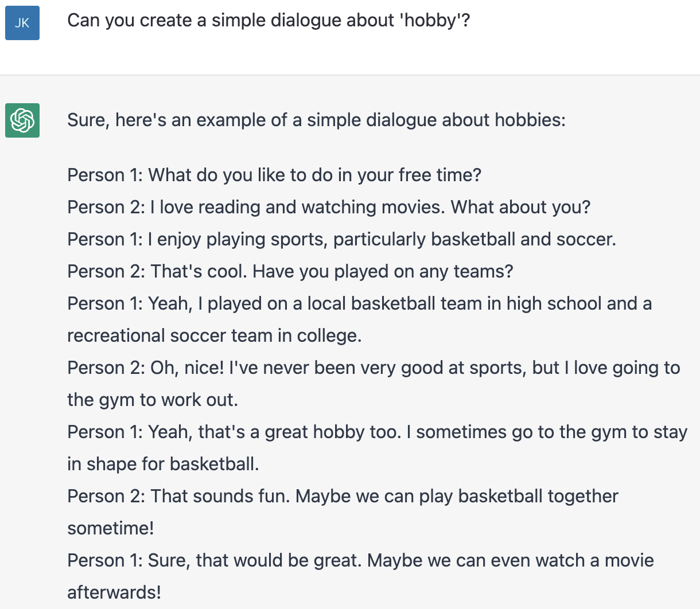The height and width of the screenshot is (609, 700).
Task: Click the JK user avatar icon
Action: click(x=22, y=23)
